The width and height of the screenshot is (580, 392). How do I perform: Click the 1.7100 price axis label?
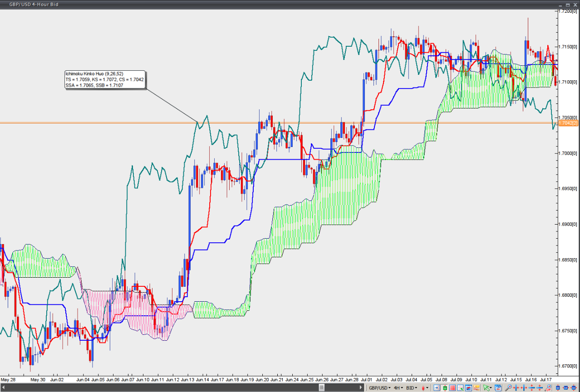point(567,82)
